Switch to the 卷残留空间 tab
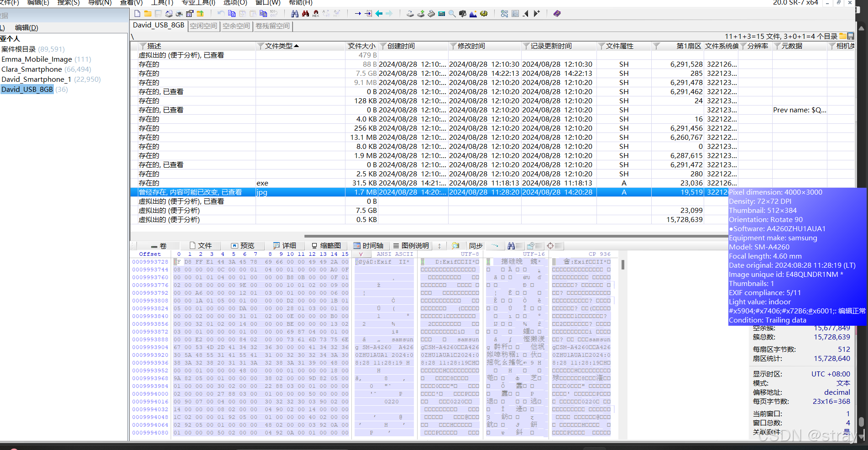Image resolution: width=868 pixels, height=450 pixels. [x=272, y=26]
